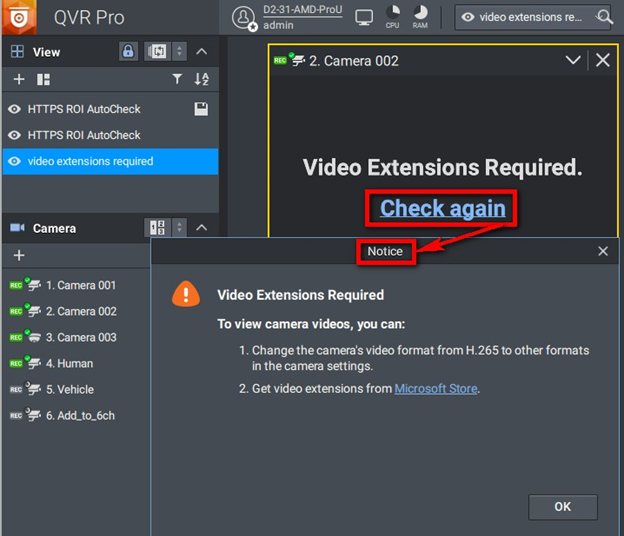The width and height of the screenshot is (624, 536).
Task: Click the filter icon in View panel
Action: [x=177, y=79]
